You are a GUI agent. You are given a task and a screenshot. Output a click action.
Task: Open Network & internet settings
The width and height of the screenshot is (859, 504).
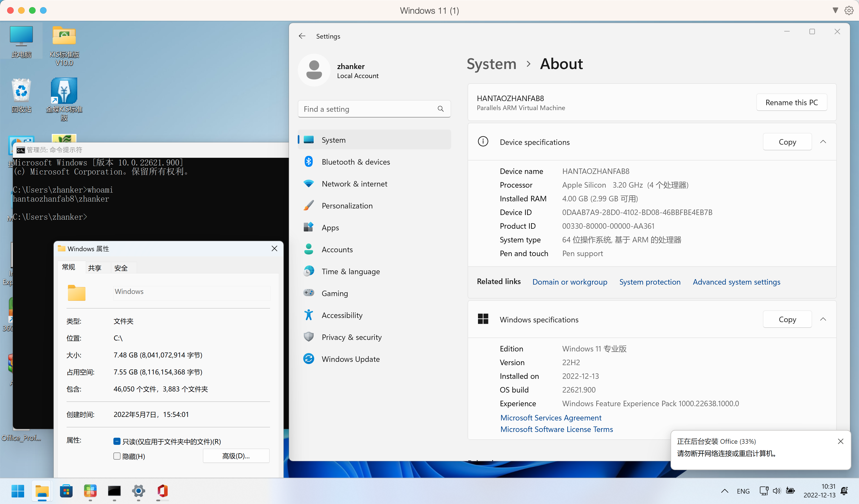click(x=354, y=184)
